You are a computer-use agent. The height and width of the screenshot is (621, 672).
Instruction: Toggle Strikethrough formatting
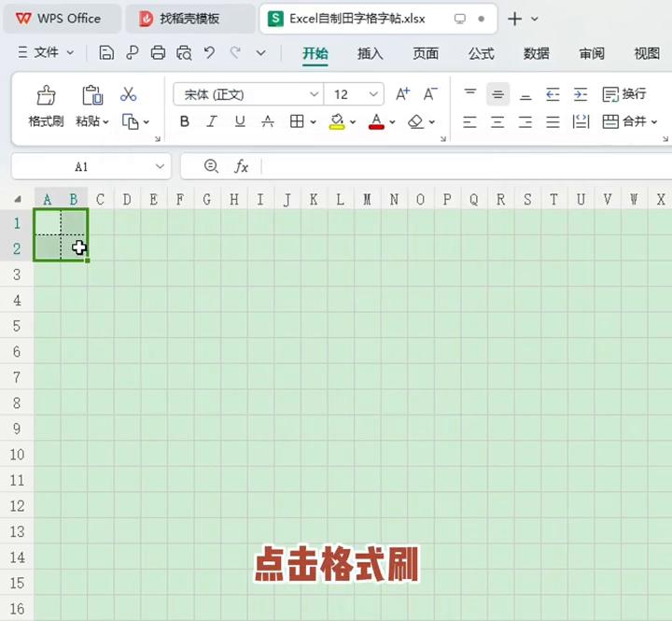click(268, 121)
